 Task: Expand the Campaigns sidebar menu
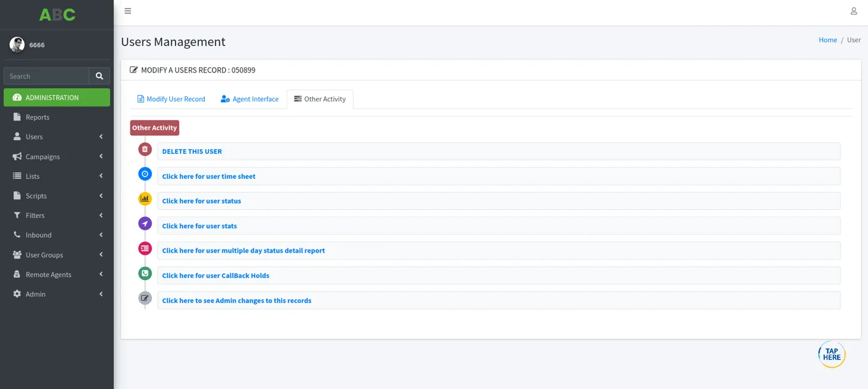pos(57,157)
